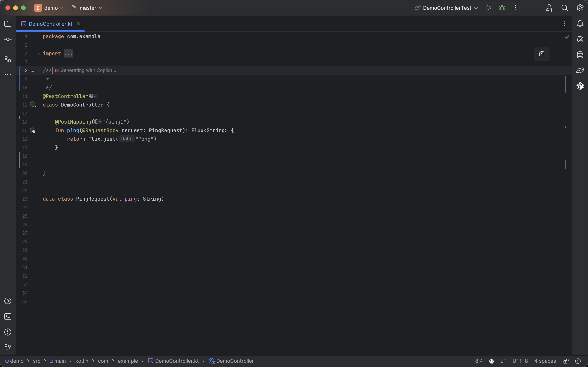Click the status bar ChatGPT icon
This screenshot has height=367, width=588.
tap(492, 361)
